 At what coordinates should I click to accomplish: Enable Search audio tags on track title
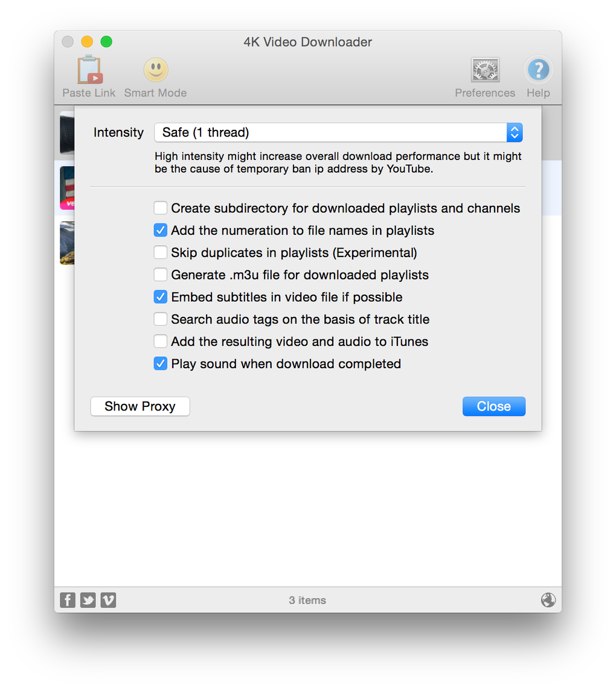point(160,319)
